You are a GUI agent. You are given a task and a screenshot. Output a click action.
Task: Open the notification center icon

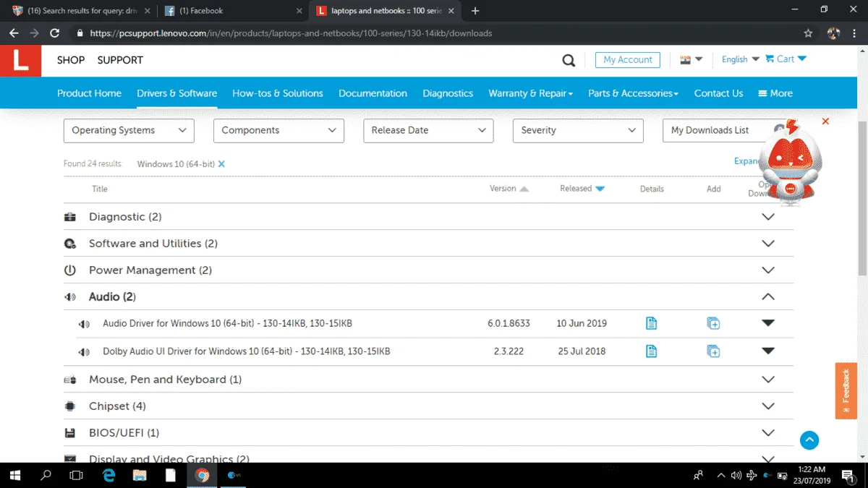pyautogui.click(x=849, y=475)
